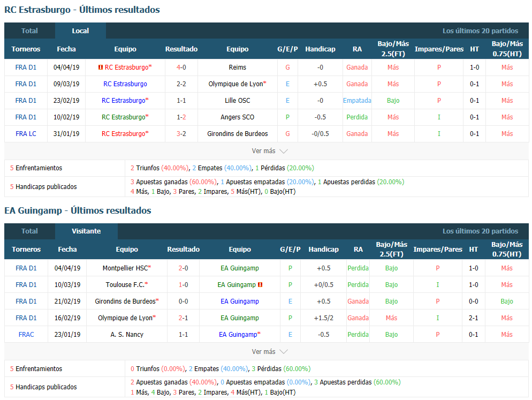
Task: Click the 3 Apuestas perdidas (60.00%) summary
Action: [358, 382]
